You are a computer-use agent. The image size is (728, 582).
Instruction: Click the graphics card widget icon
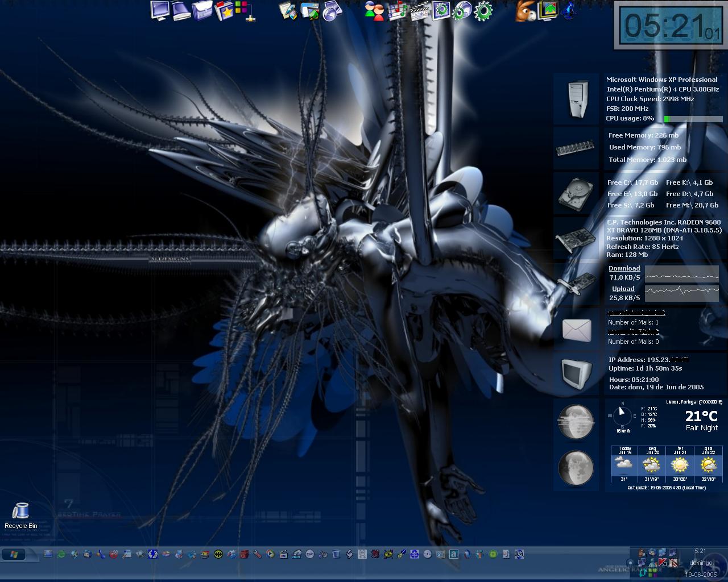click(x=576, y=238)
